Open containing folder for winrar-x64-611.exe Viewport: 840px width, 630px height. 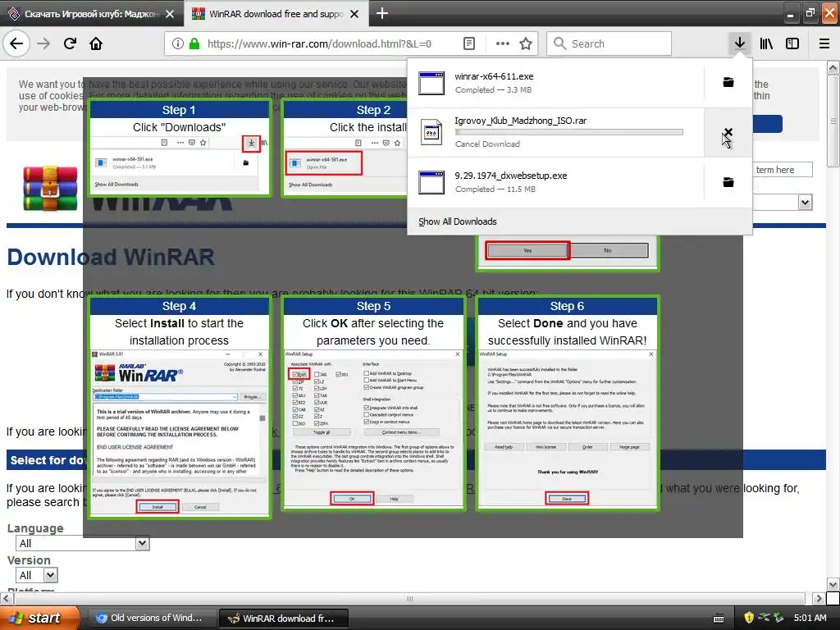tap(728, 82)
